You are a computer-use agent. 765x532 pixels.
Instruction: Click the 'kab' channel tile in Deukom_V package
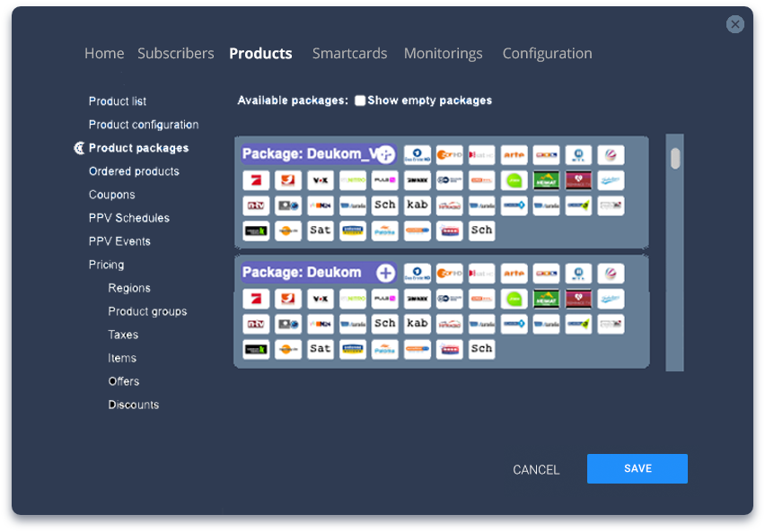click(418, 205)
